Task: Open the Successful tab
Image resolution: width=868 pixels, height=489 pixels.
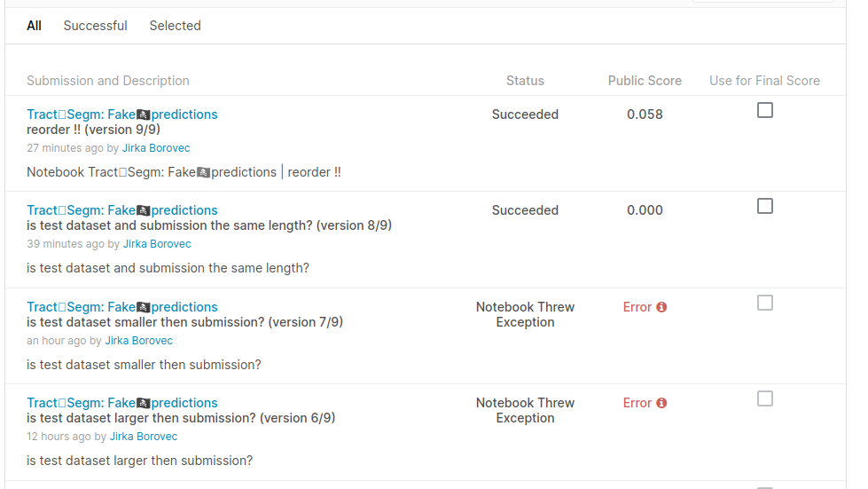Action: tap(95, 26)
